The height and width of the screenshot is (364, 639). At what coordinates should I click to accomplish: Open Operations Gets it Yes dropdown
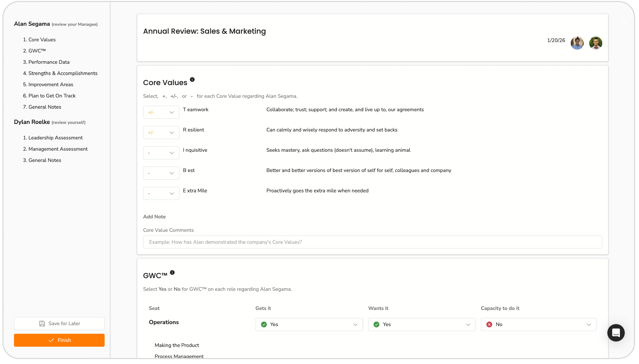point(309,324)
